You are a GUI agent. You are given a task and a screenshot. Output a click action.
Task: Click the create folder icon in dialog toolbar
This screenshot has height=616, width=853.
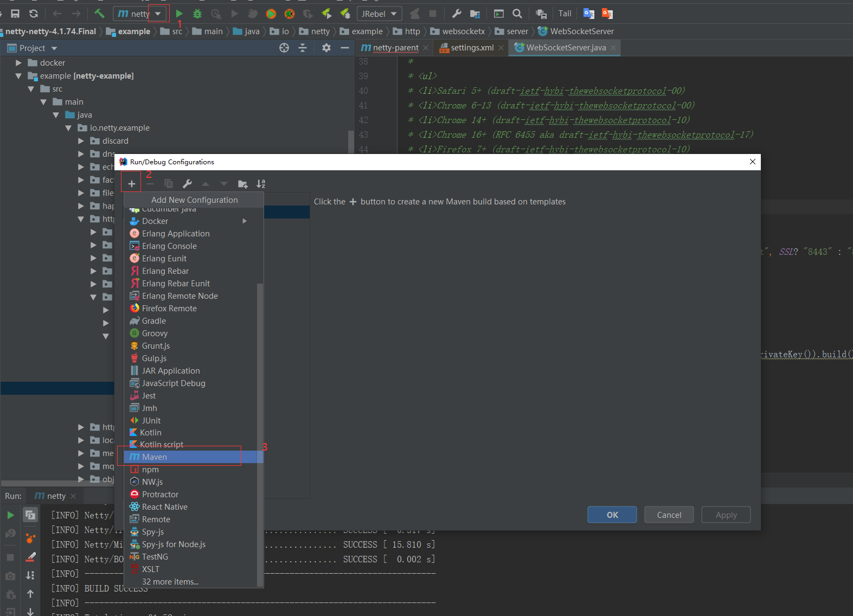pyautogui.click(x=242, y=184)
